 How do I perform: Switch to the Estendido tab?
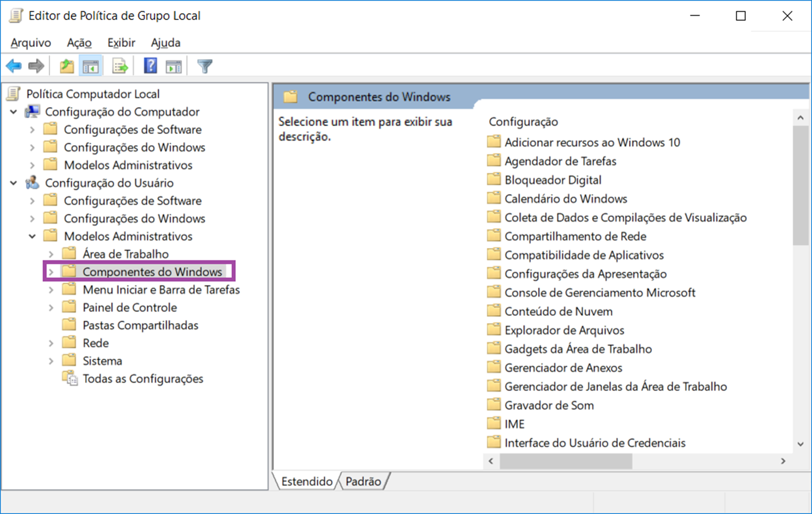(x=306, y=481)
